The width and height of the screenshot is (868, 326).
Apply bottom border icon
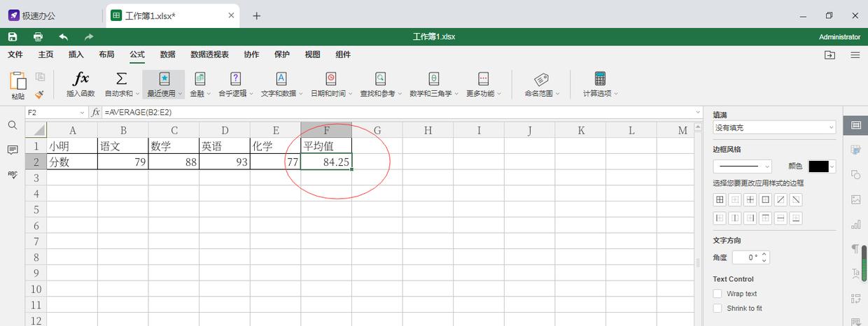coord(796,218)
